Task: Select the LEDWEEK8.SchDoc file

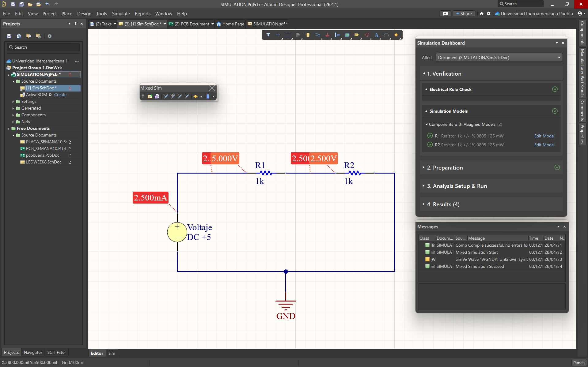Action: [x=44, y=162]
